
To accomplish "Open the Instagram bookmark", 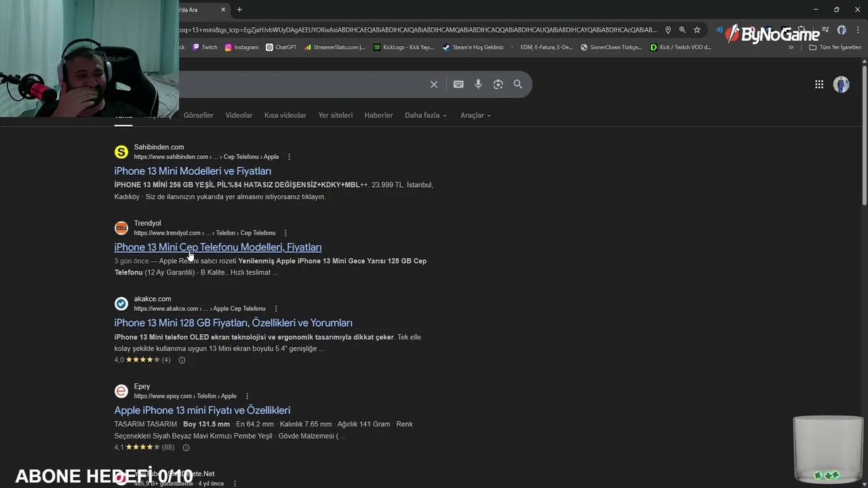I will 241,47.
